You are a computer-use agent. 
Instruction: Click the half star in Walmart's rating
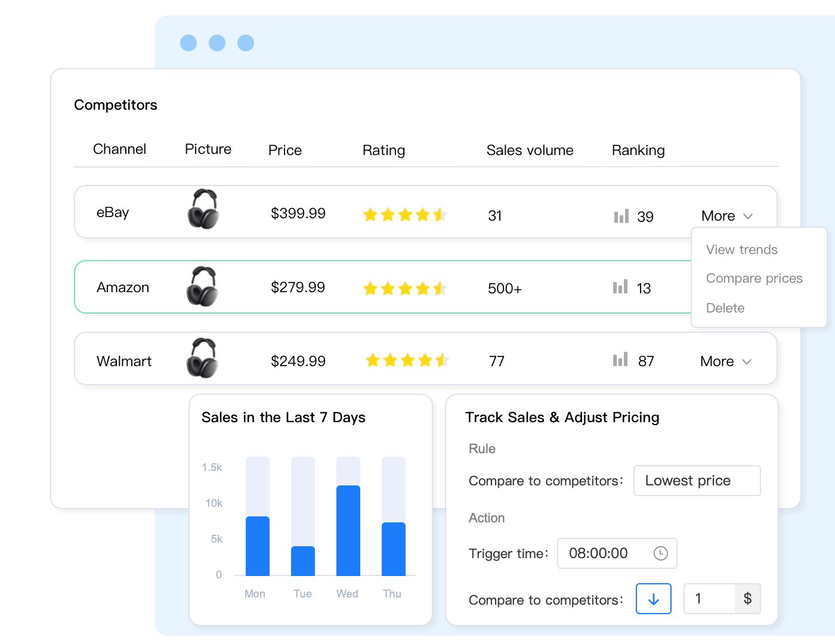pyautogui.click(x=441, y=360)
